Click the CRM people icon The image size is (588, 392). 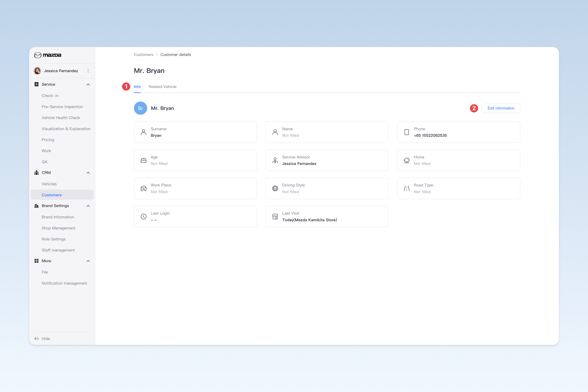tap(36, 172)
